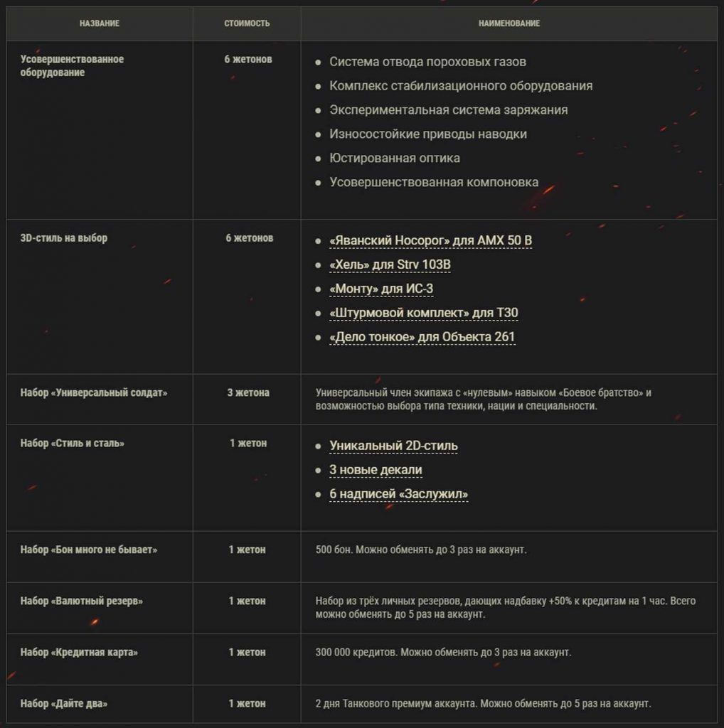
Task: Open the «Яванский Носорог» для AMX 50 B link
Action: pos(430,240)
